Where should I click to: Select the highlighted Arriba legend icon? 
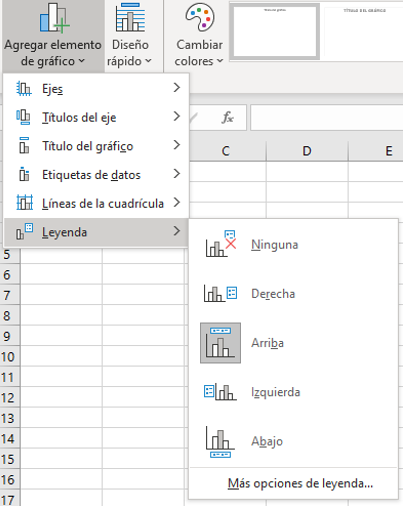(220, 343)
